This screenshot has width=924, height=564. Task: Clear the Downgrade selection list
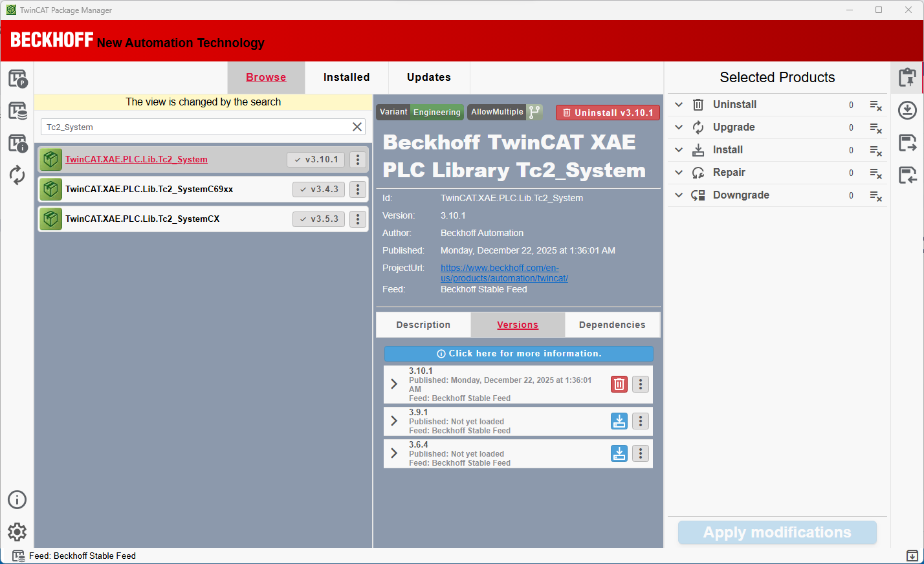(x=875, y=195)
